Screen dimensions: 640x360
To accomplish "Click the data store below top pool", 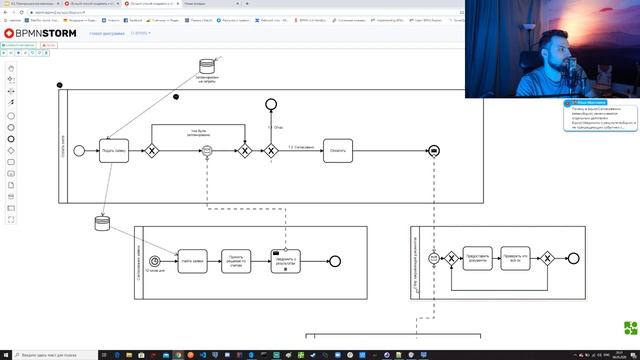I will (102, 223).
